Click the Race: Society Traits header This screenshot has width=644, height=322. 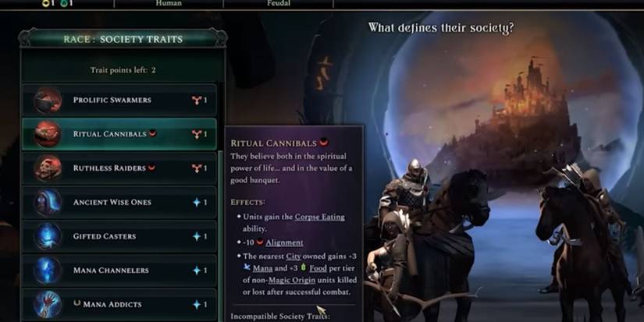(x=123, y=40)
